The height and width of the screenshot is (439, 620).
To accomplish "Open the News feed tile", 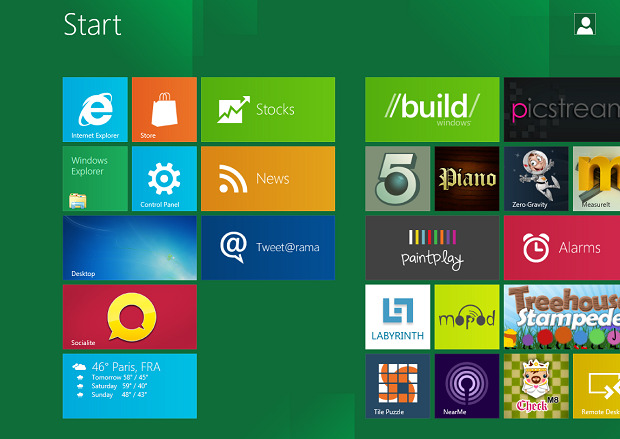I will tap(267, 178).
